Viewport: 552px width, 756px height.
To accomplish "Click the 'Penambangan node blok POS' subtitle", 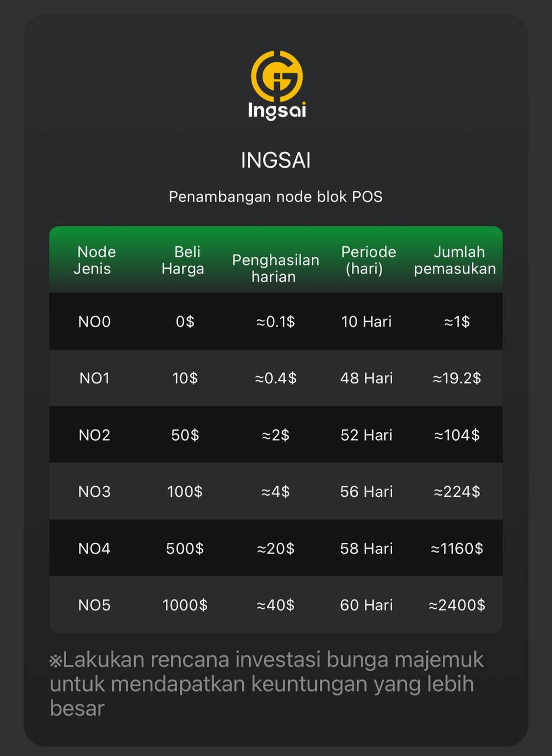I will point(276,197).
